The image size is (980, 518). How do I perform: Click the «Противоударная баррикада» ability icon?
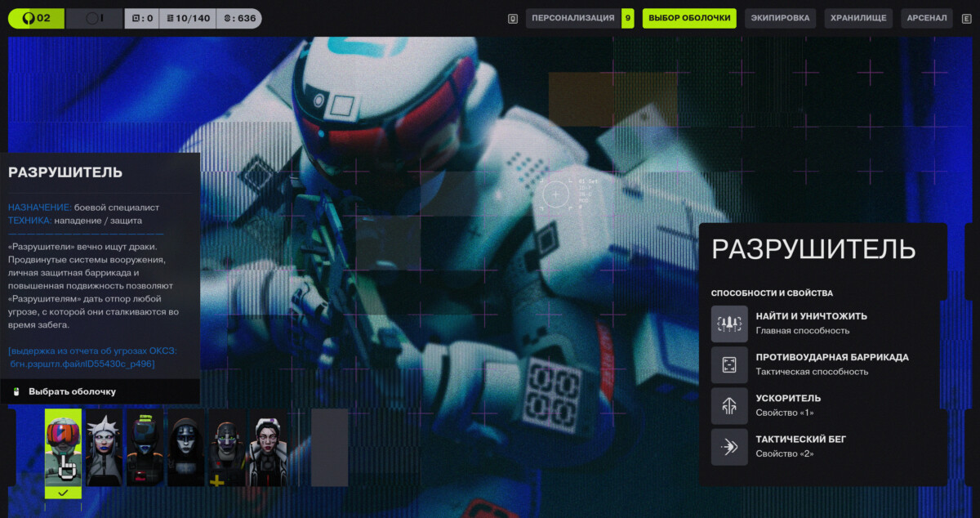pos(729,364)
